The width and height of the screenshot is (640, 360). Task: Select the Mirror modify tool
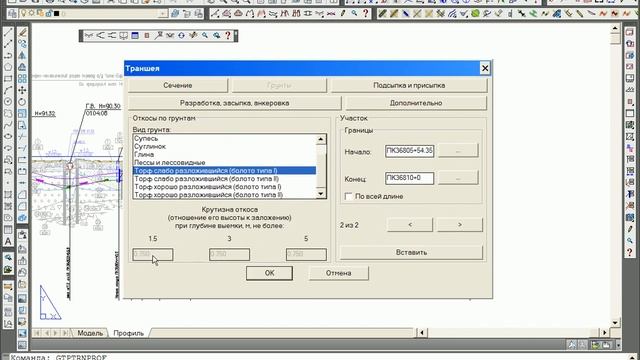pyautogui.click(x=22, y=55)
